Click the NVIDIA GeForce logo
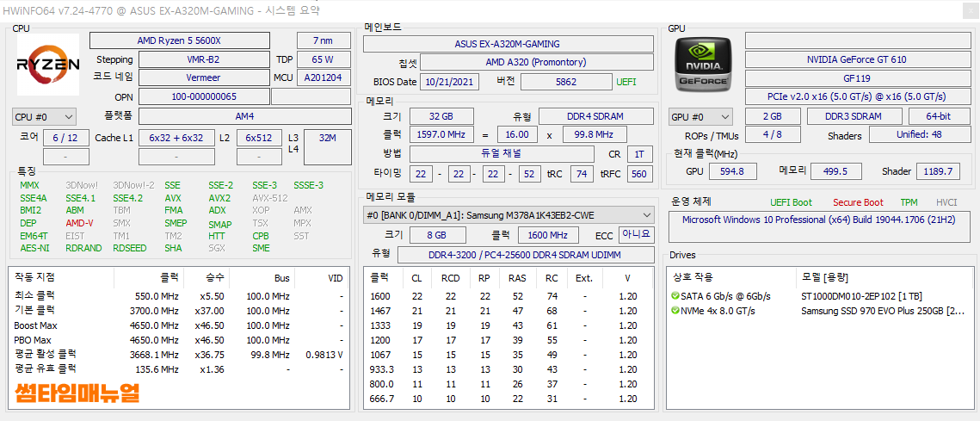The width and height of the screenshot is (980, 421). pyautogui.click(x=702, y=65)
